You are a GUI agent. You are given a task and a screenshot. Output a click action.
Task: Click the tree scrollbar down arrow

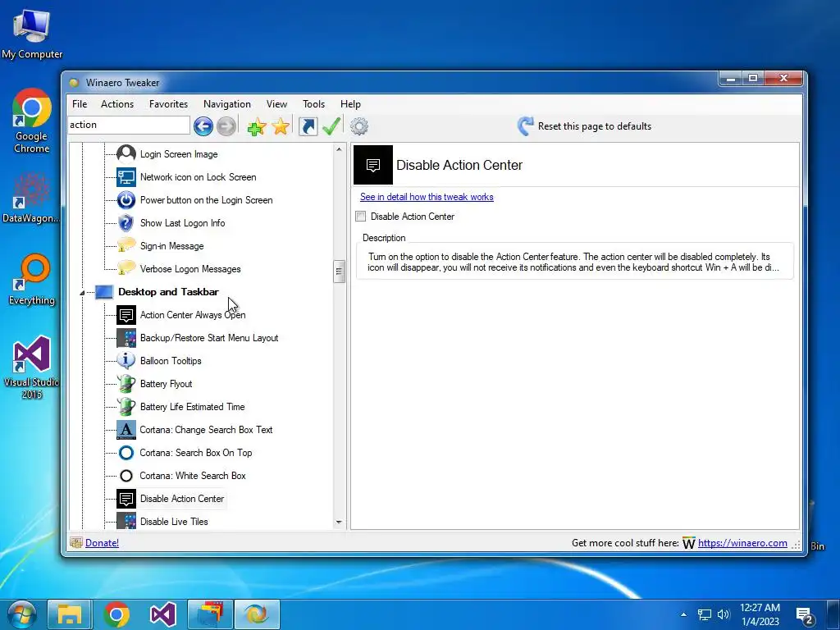point(339,522)
